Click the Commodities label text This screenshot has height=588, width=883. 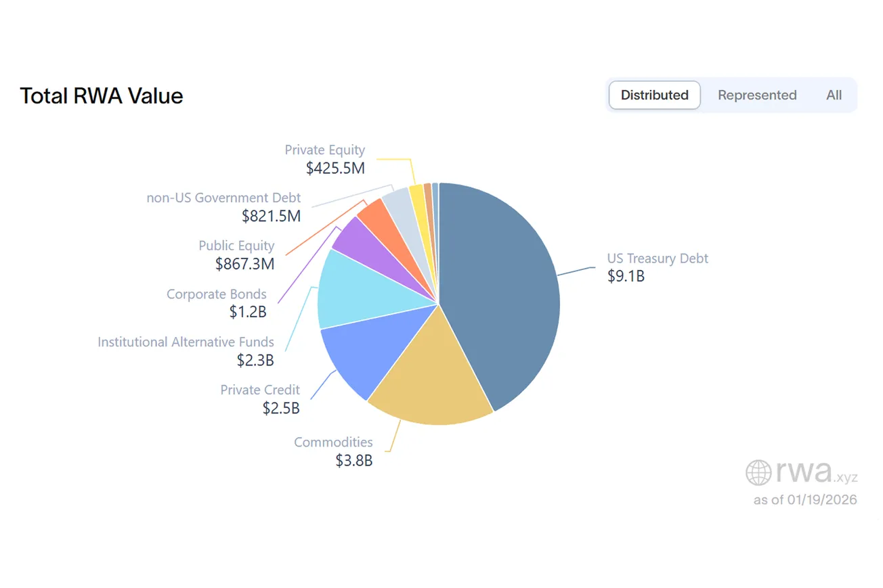coord(333,443)
